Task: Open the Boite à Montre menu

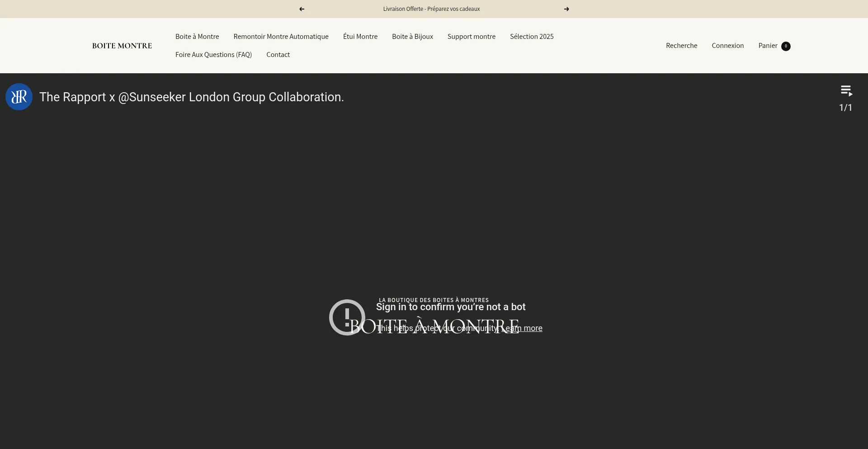Action: coord(197,37)
